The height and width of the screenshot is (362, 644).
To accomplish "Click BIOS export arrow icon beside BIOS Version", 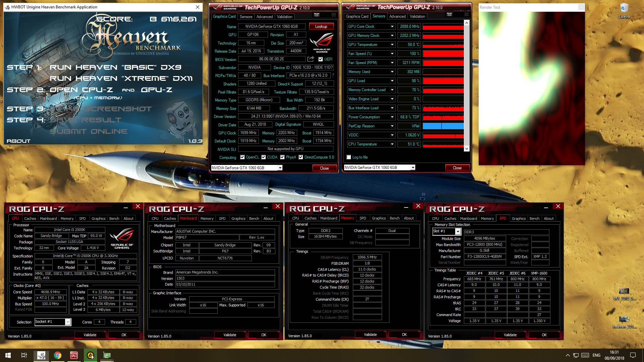I will click(311, 59).
